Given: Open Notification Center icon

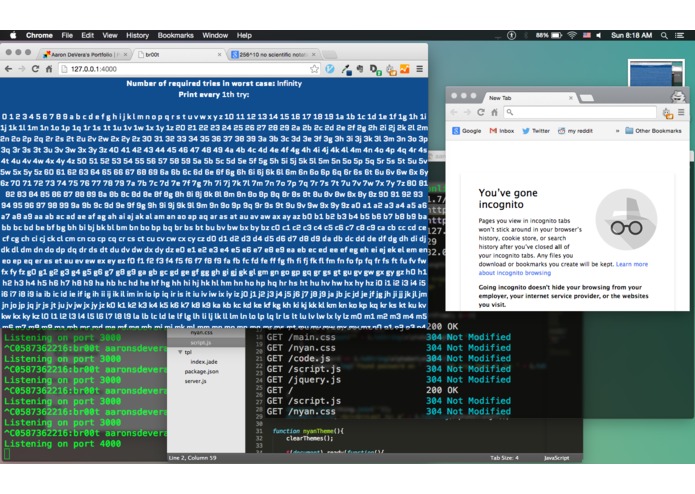Looking at the screenshot, I should [679, 35].
